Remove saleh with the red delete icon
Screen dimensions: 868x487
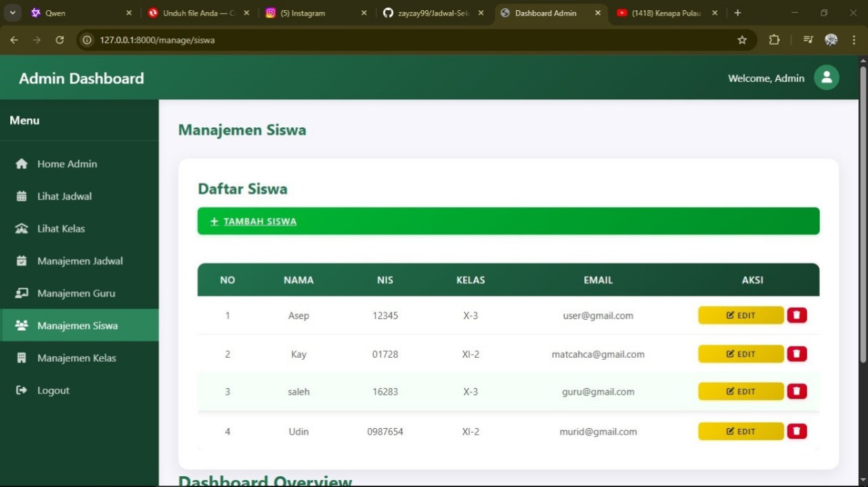797,391
